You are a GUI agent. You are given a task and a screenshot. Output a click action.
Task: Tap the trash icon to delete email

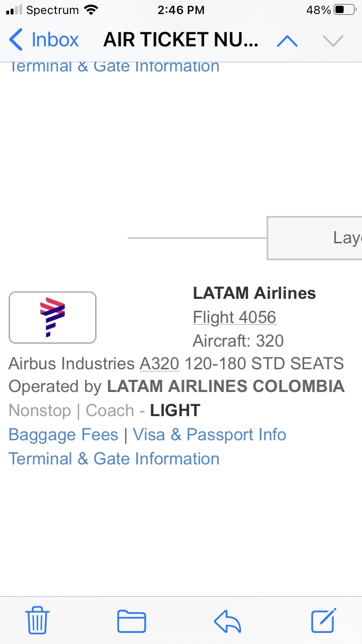click(37, 620)
